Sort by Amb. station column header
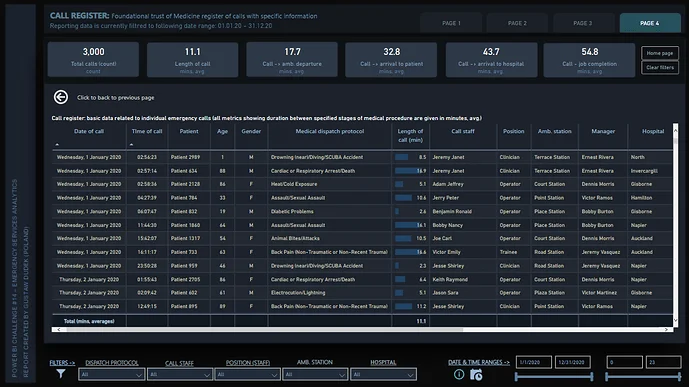 (x=555, y=131)
